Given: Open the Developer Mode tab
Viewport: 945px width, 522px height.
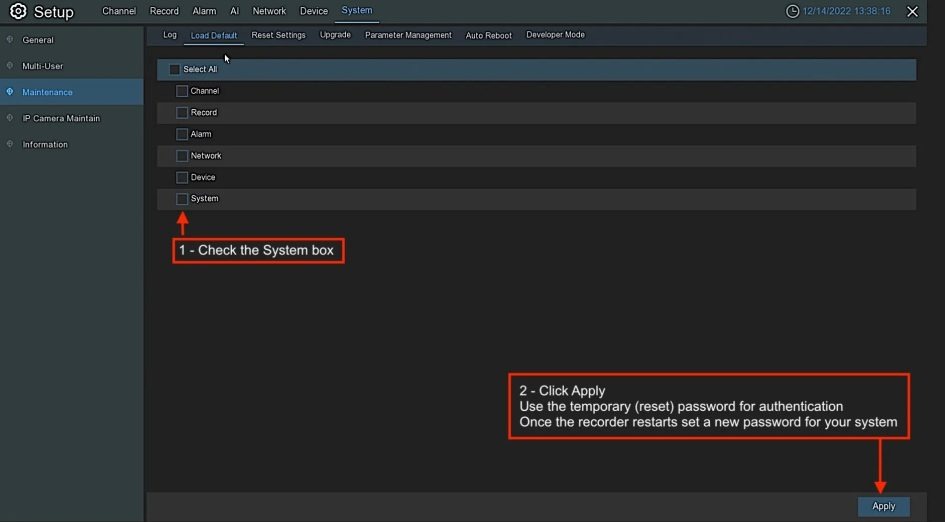Looking at the screenshot, I should (555, 35).
